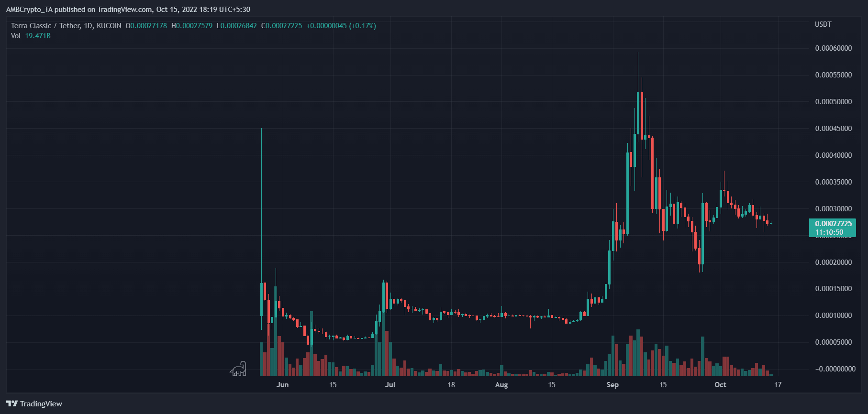Click the change value +0.00000045 (+0.17%)
Image resolution: width=868 pixels, height=414 pixels.
pos(341,26)
